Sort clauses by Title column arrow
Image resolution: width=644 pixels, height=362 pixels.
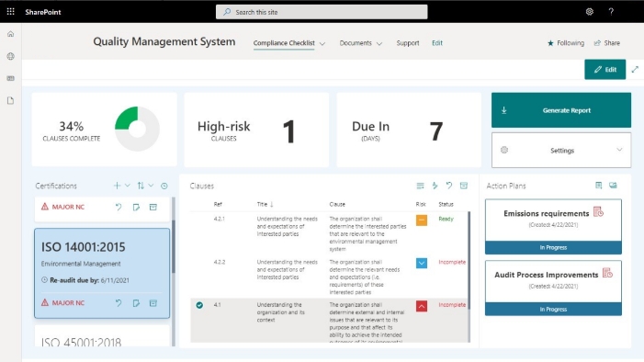tap(272, 204)
